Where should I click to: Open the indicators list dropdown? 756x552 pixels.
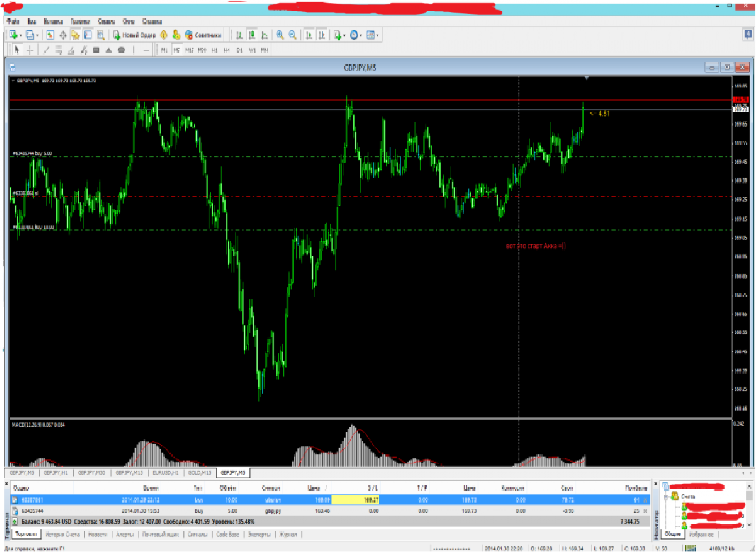coord(344,36)
